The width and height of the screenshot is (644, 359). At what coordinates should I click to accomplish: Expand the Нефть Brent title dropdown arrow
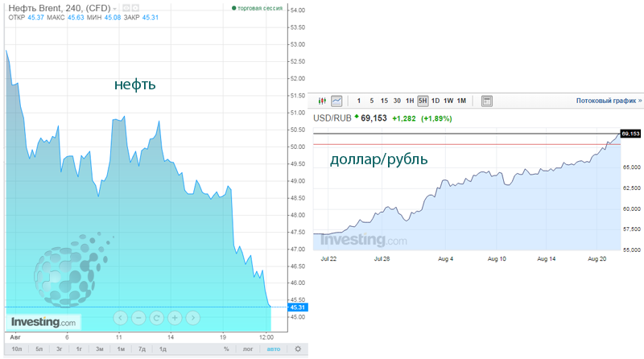[x=114, y=9]
